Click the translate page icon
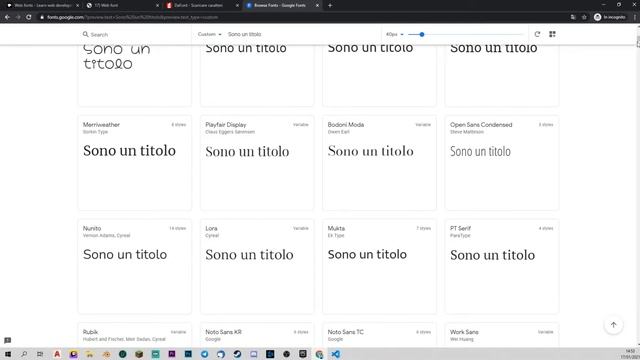The image size is (640, 360). (573, 17)
